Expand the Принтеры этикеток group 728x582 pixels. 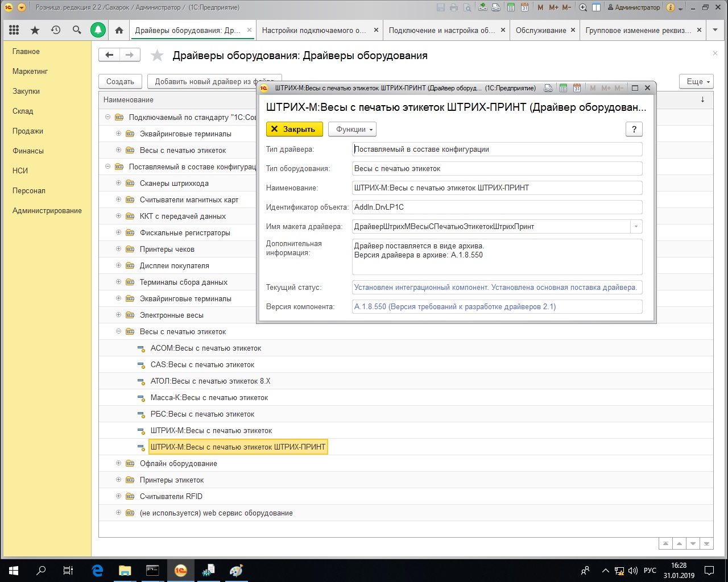(118, 480)
